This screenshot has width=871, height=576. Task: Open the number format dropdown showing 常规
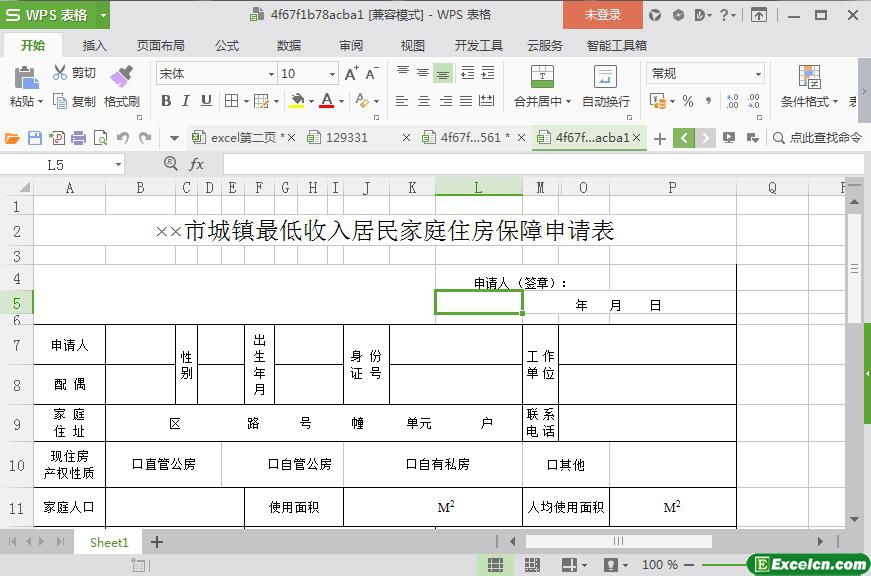(758, 74)
